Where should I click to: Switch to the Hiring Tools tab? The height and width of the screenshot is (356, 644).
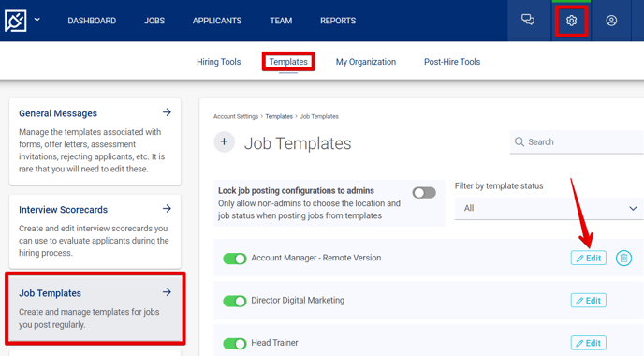(218, 62)
